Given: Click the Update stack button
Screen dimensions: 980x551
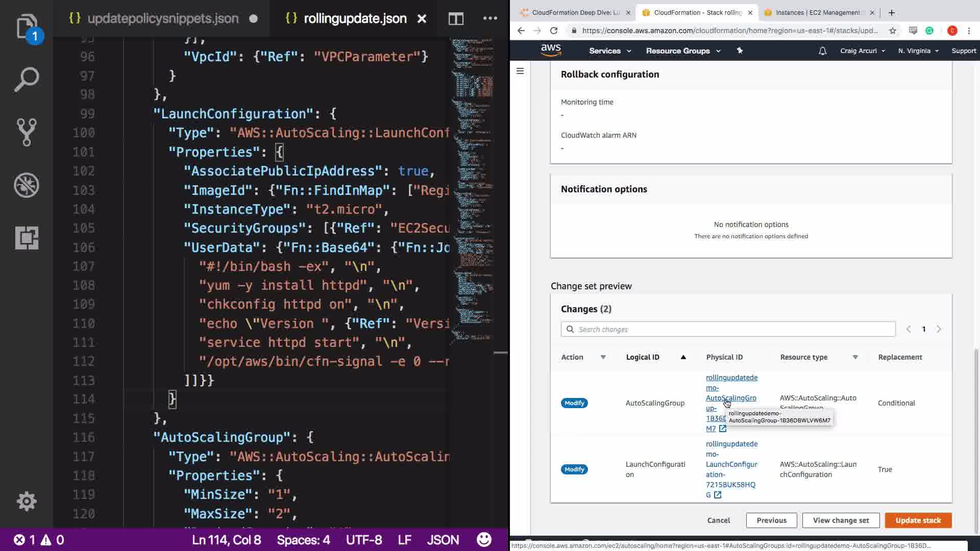Looking at the screenshot, I should pos(918,520).
